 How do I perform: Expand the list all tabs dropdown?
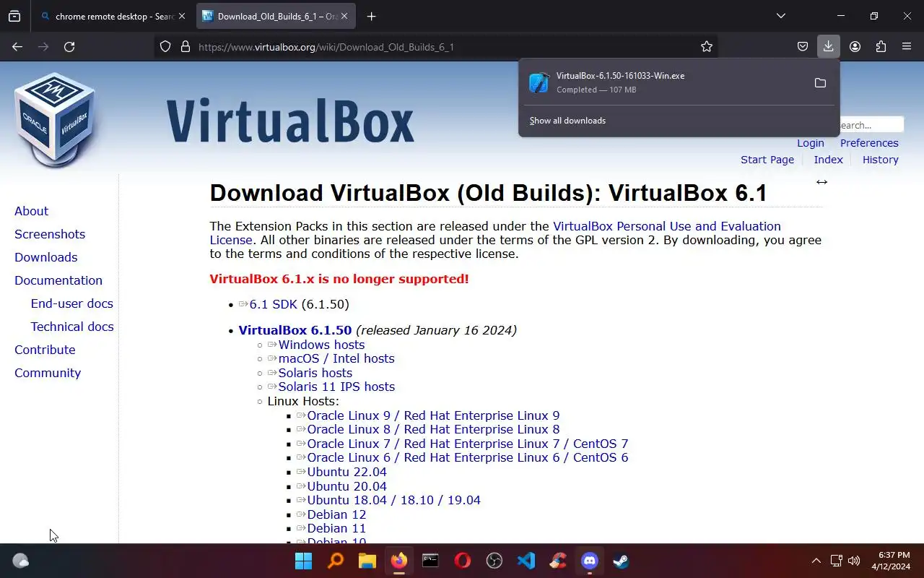point(780,16)
